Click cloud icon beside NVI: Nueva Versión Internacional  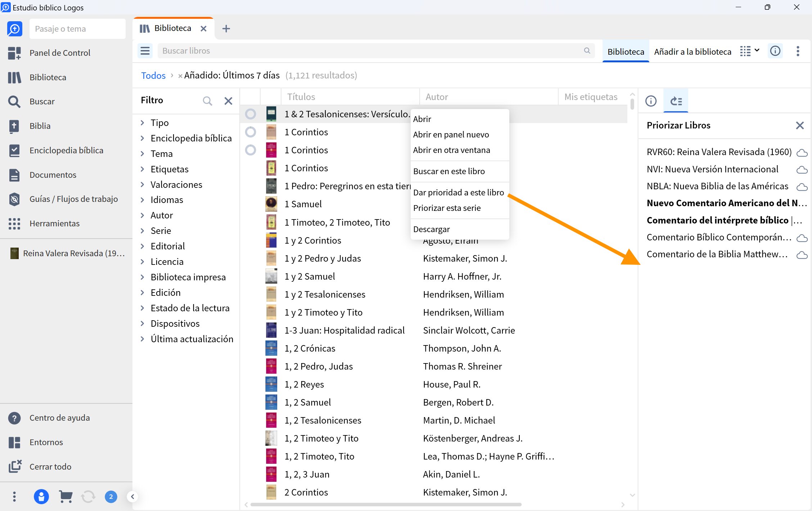coord(802,170)
